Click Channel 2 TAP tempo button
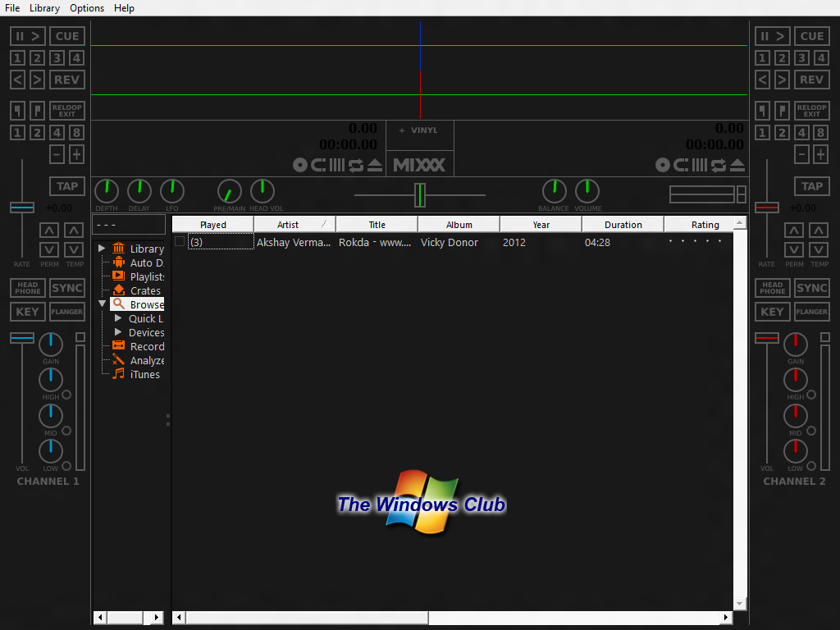The image size is (840, 630). tap(812, 186)
